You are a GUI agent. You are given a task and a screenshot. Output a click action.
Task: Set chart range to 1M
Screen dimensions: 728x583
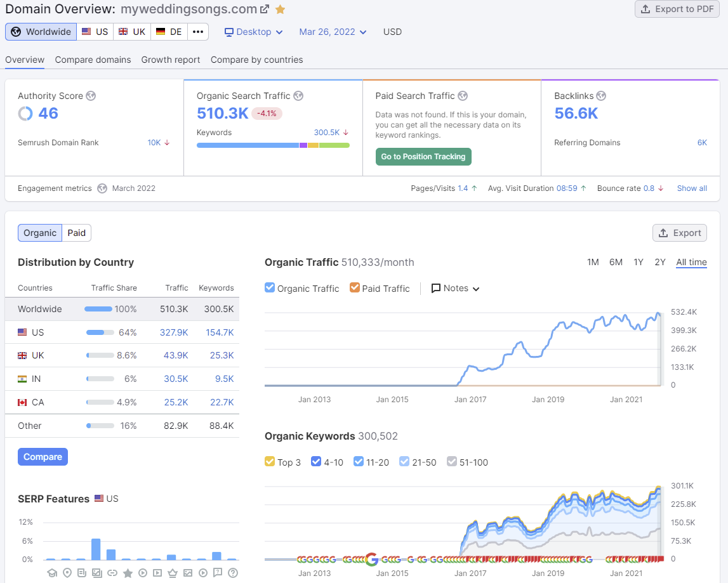(593, 262)
